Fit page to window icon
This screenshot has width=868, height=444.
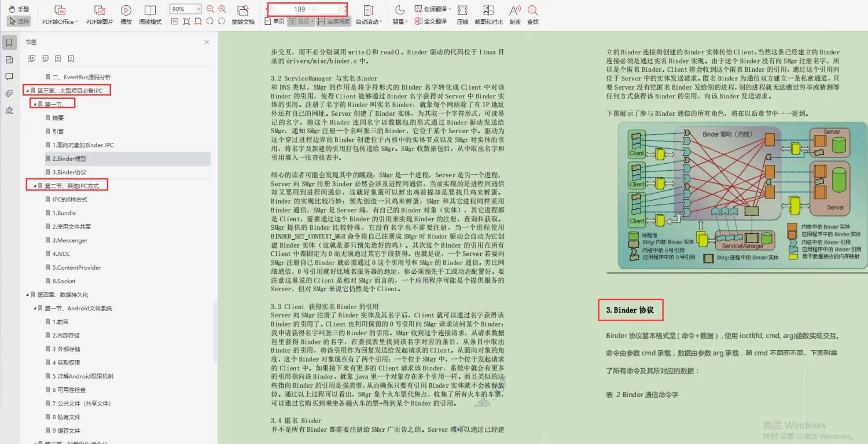point(186,21)
